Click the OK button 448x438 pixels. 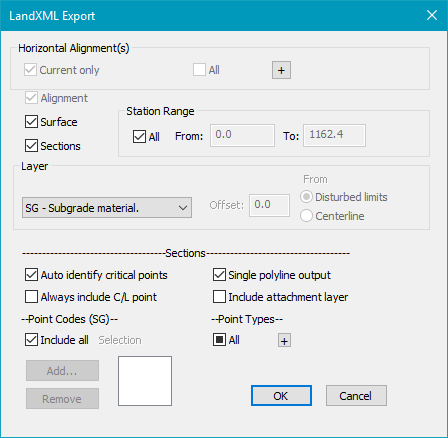click(x=281, y=396)
